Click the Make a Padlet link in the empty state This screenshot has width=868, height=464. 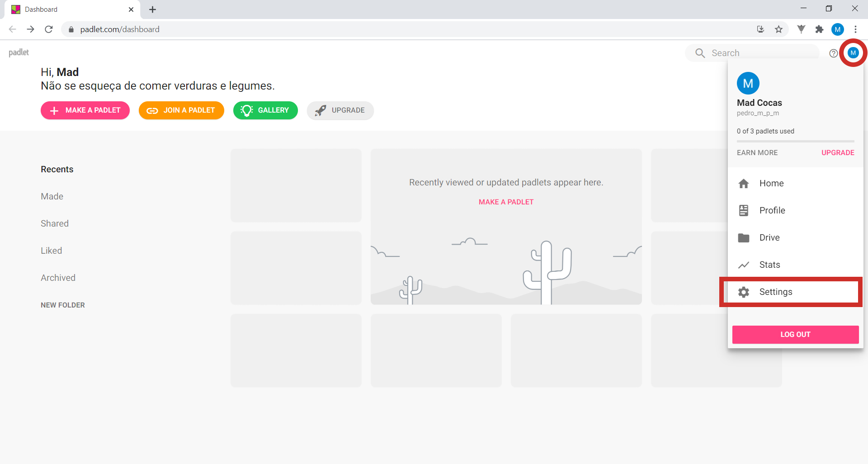tap(506, 202)
